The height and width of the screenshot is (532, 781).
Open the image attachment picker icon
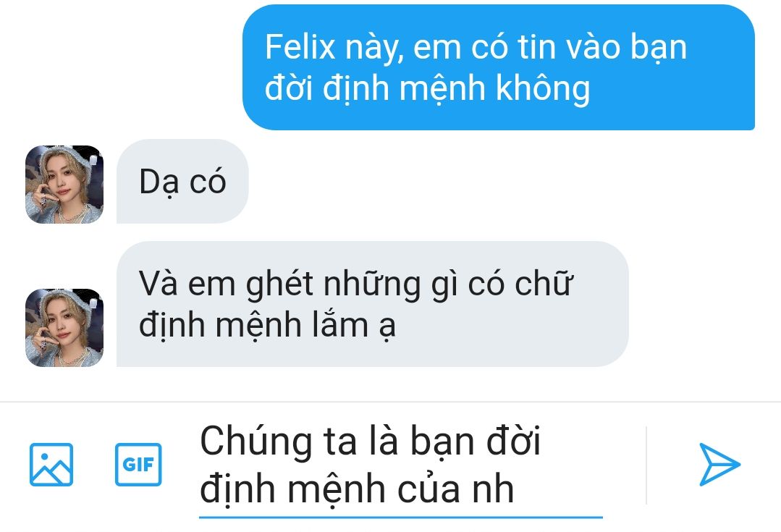[x=51, y=464]
